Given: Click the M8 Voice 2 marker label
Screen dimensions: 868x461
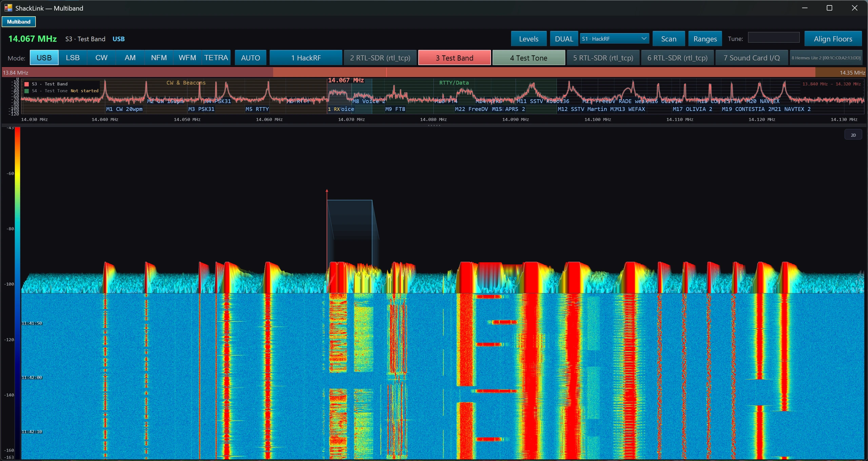Looking at the screenshot, I should pos(369,101).
